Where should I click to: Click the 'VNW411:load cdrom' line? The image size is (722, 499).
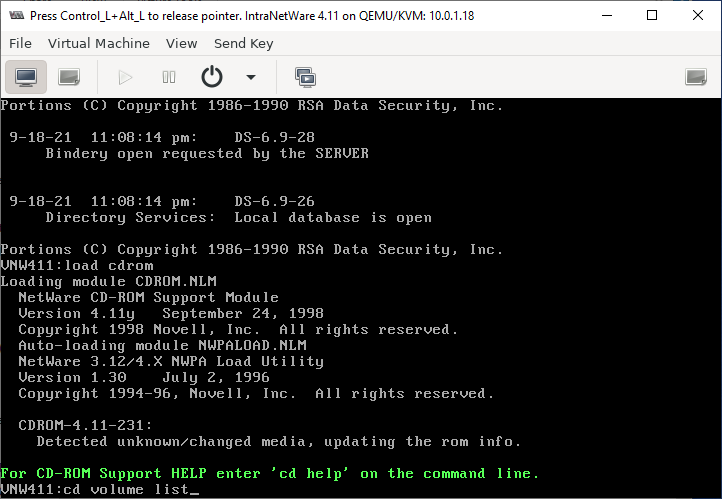pos(77,266)
